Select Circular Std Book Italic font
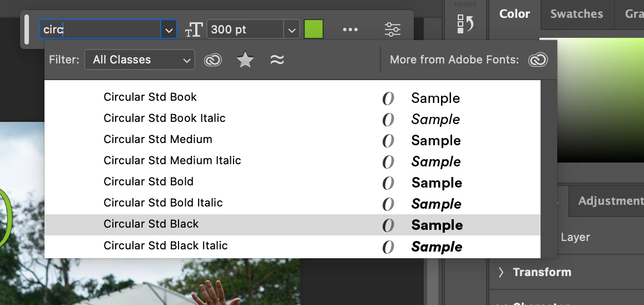This screenshot has width=644, height=305. click(293, 119)
